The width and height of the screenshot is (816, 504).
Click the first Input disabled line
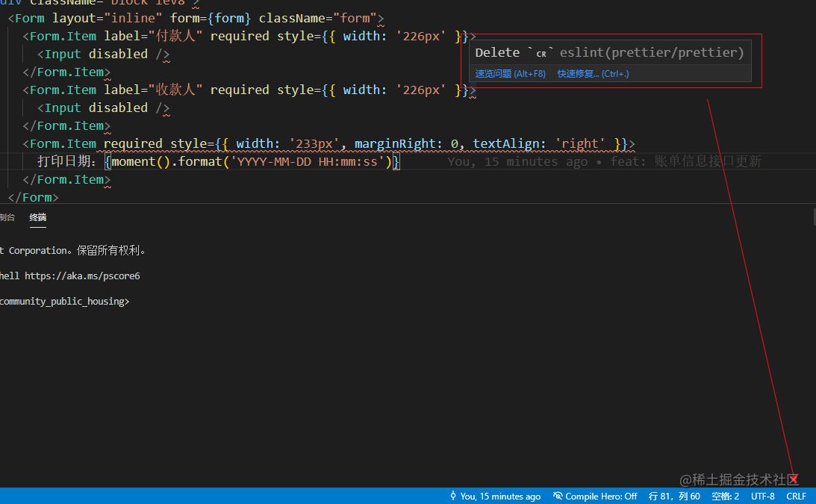(104, 55)
